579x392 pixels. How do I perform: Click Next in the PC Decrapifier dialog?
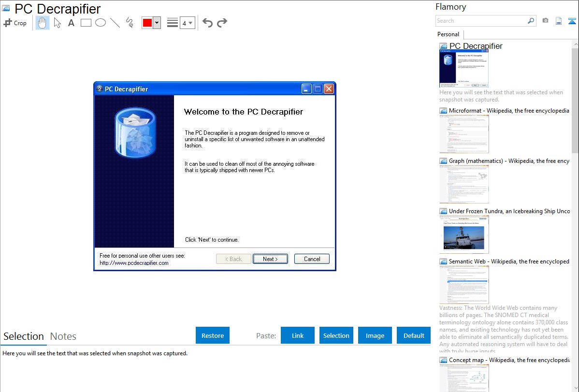coord(270,259)
